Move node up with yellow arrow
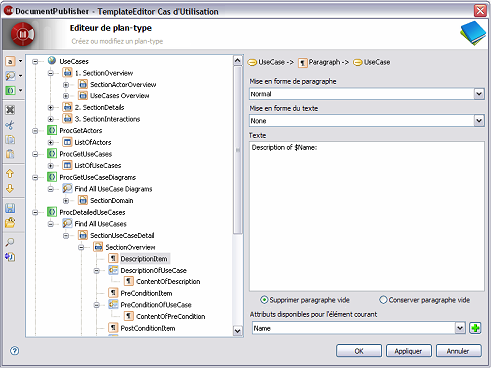This screenshot has height=368, width=491. [10, 174]
